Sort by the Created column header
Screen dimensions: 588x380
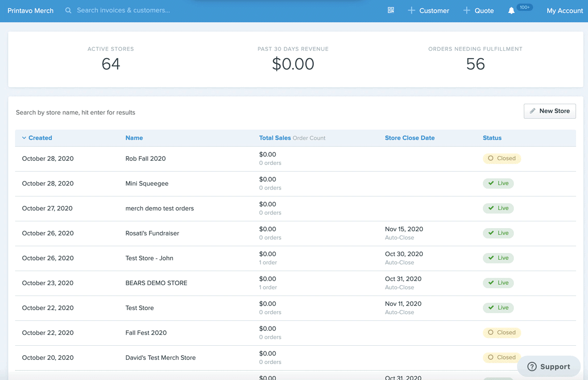[x=40, y=138]
